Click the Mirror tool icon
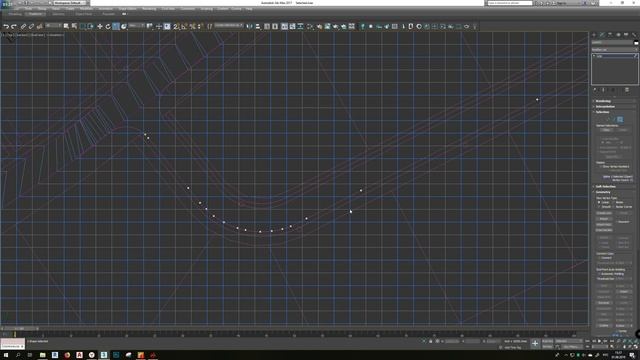This screenshot has height=360, width=640. tap(249, 26)
